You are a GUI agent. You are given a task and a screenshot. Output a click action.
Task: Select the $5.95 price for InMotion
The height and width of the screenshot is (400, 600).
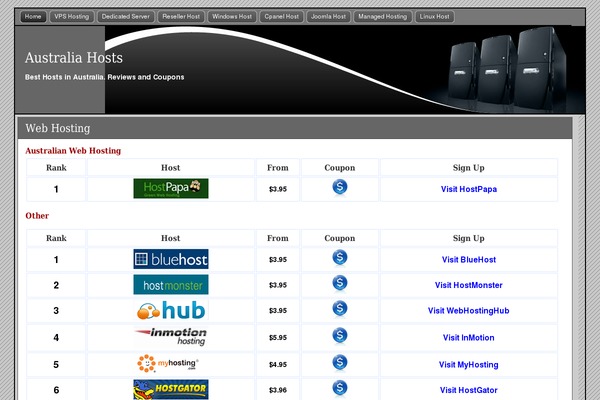278,338
